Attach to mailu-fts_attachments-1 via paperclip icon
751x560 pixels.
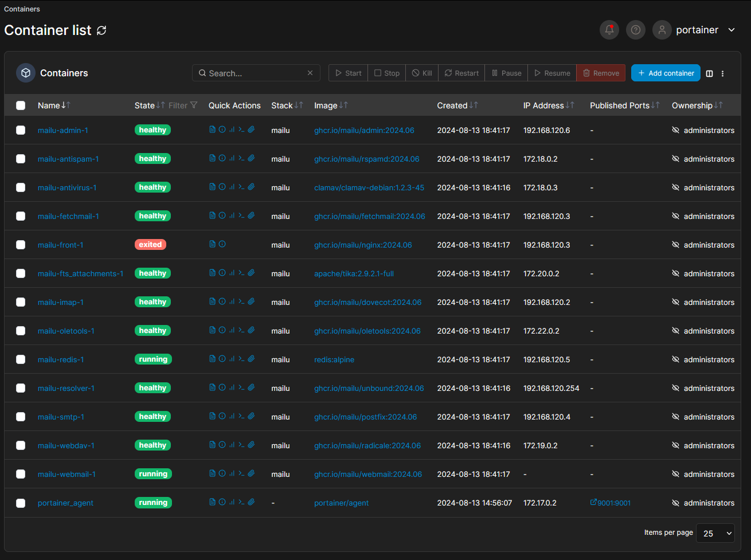[x=251, y=273]
